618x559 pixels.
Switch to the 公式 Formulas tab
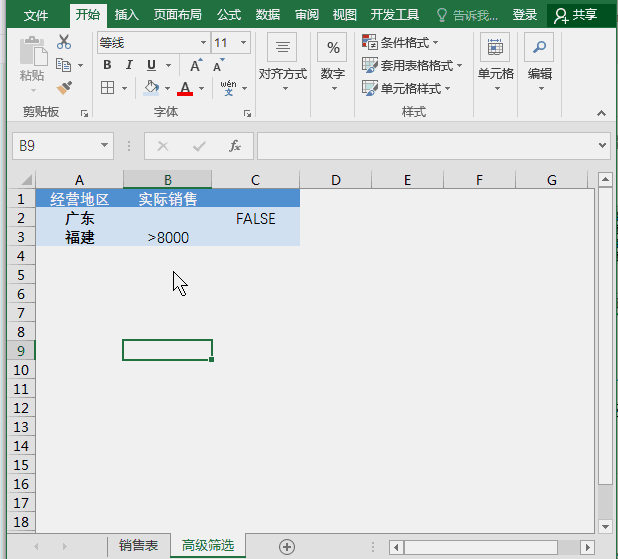(229, 15)
